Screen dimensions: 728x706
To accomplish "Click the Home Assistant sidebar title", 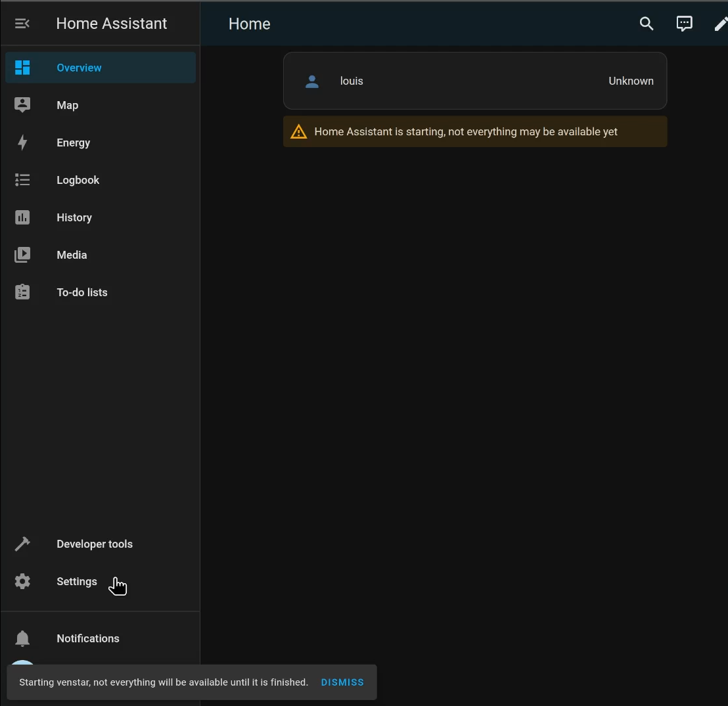I will click(x=112, y=24).
